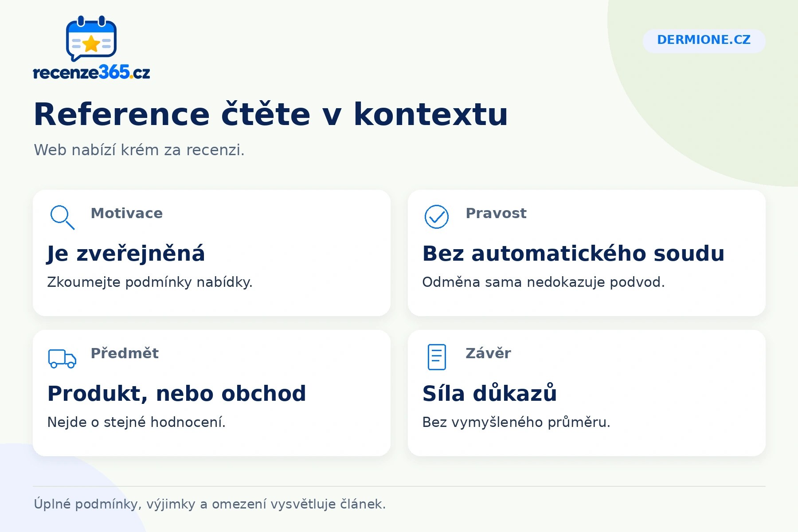Click the 'Síla důkazů' title
Viewport: 798px width, 532px height.
[489, 393]
